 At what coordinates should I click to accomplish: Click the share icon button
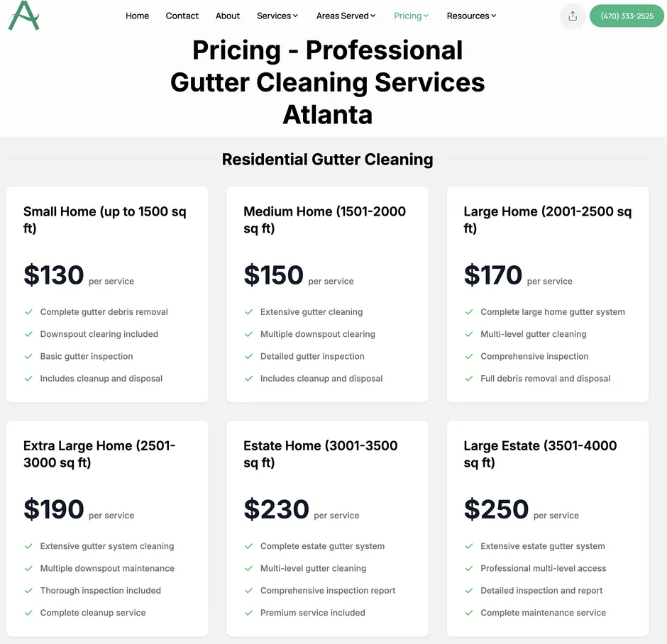click(573, 16)
